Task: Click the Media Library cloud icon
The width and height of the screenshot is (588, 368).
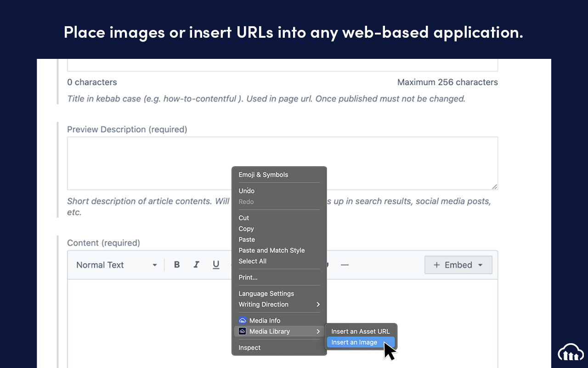Action: pos(242,331)
